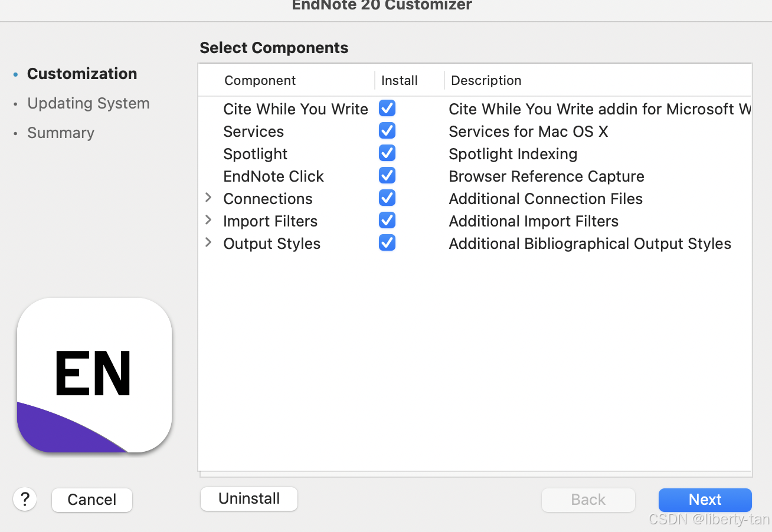
Task: Toggle the EndNote Click install checkbox
Action: coord(387,175)
